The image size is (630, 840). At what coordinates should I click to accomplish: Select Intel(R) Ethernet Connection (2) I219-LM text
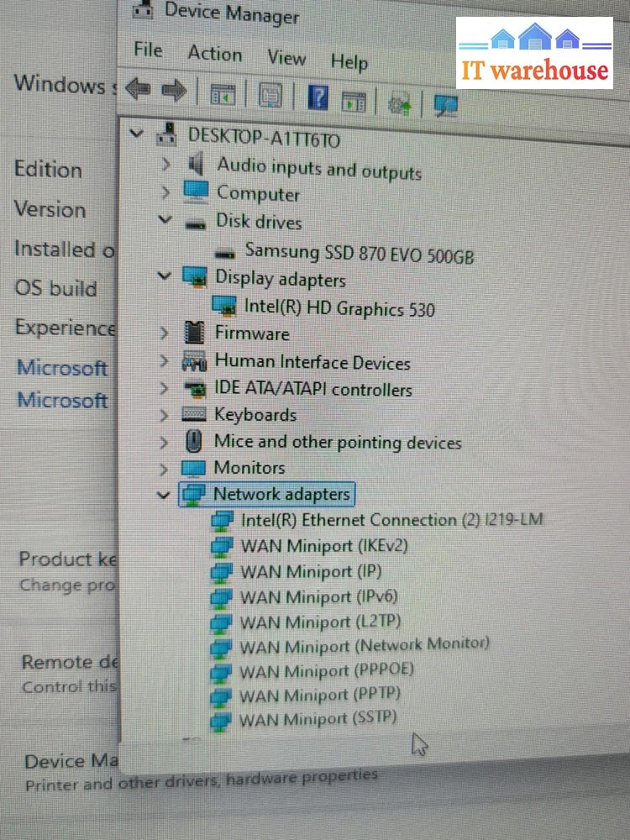(391, 520)
